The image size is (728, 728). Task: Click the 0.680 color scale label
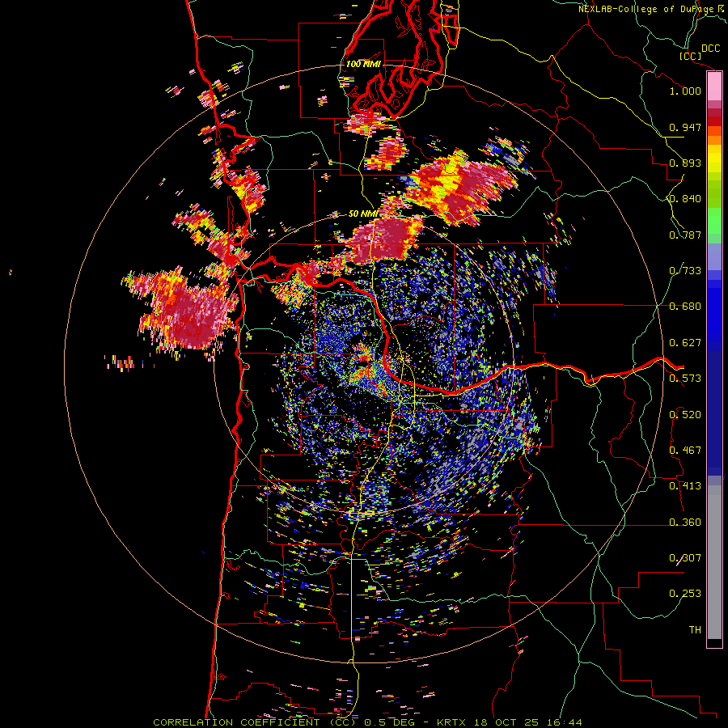pyautogui.click(x=685, y=307)
